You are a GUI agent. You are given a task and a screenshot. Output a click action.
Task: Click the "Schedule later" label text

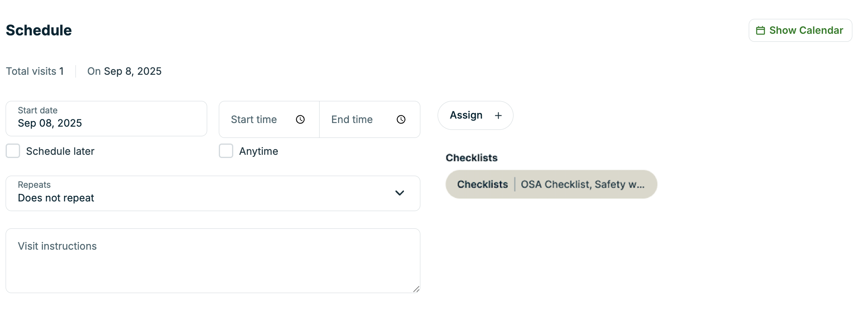point(60,151)
